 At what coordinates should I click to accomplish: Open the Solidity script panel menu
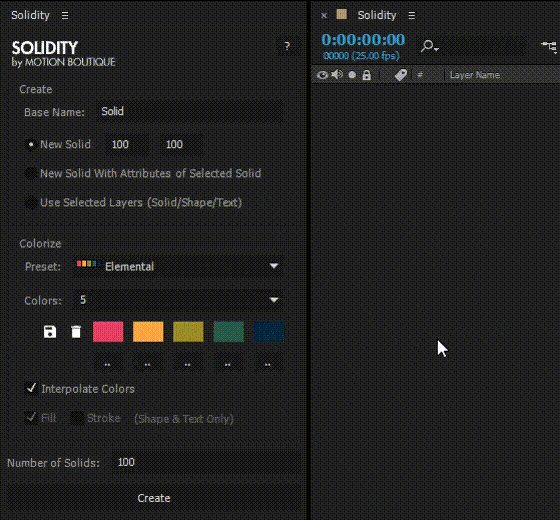point(65,15)
